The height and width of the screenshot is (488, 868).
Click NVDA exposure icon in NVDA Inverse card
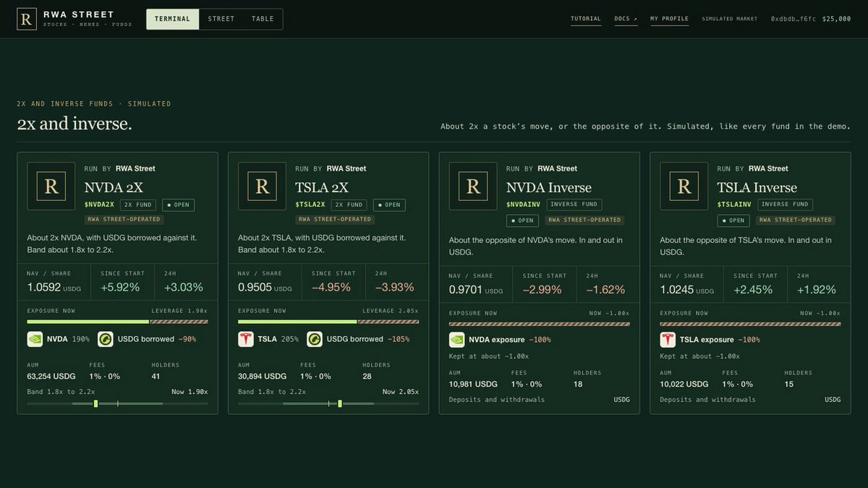pyautogui.click(x=456, y=340)
